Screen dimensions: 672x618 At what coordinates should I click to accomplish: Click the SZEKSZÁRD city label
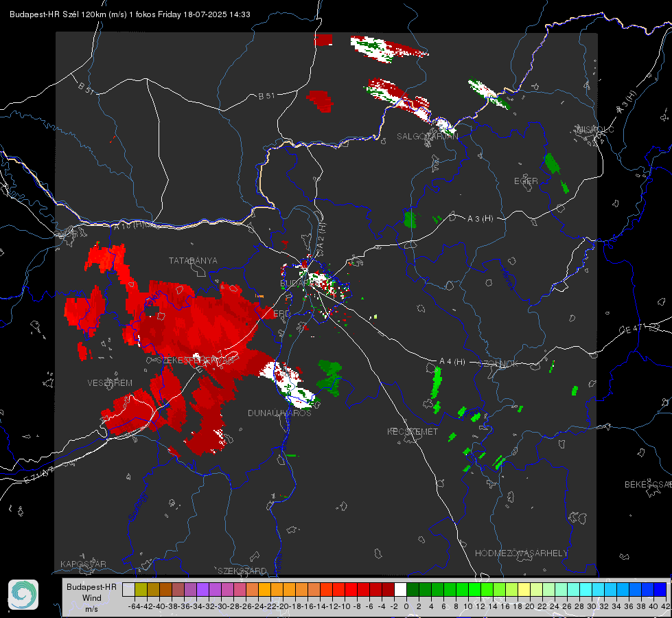(242, 571)
